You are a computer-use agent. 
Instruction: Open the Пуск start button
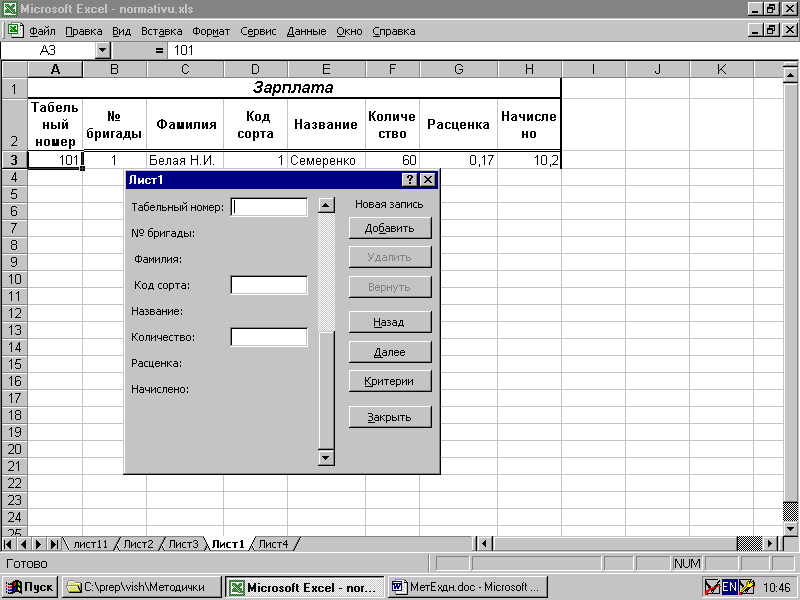point(30,587)
